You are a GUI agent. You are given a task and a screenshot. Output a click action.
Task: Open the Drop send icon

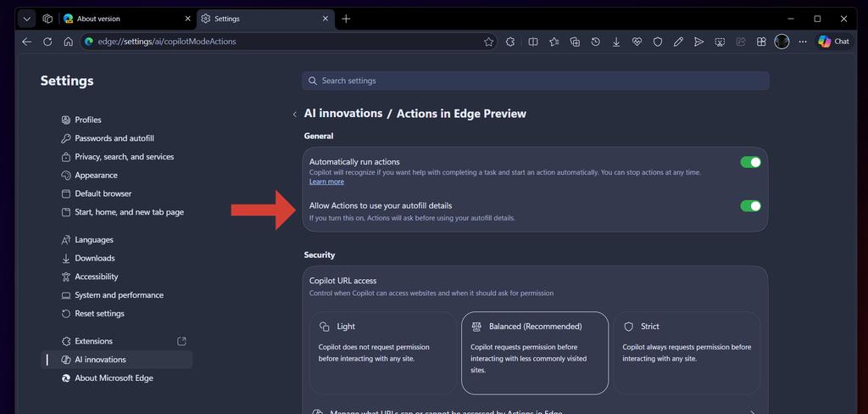699,42
